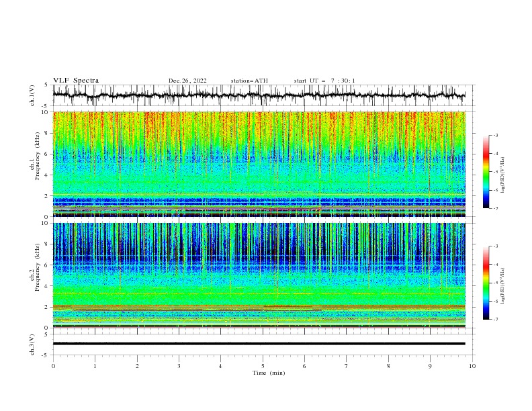Click the "ch.3(V)" axis label
The height and width of the screenshot is (411, 532).
coord(32,345)
